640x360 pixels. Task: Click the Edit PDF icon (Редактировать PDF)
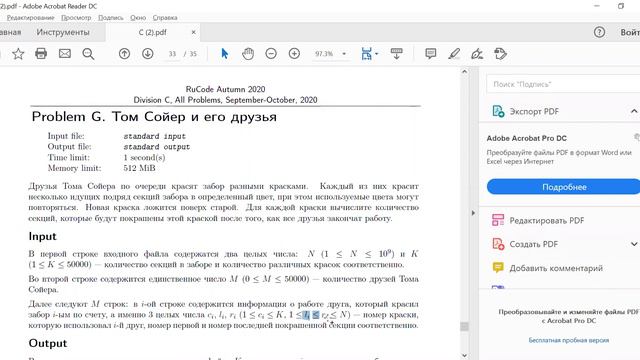pyautogui.click(x=498, y=220)
